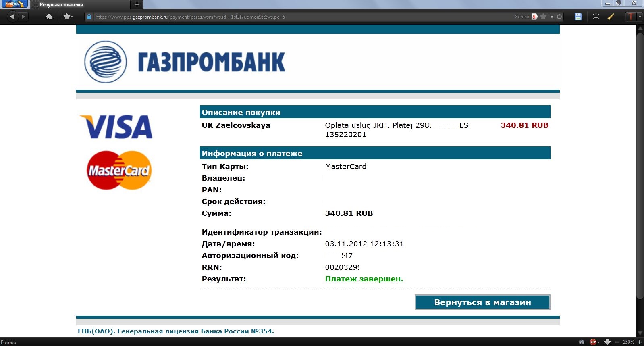Click the scrollbar up arrow
This screenshot has width=644, height=346.
[640, 28]
